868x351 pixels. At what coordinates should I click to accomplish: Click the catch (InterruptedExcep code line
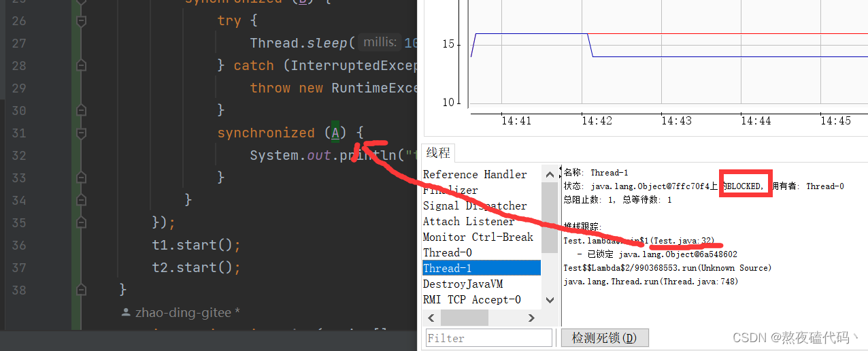click(x=317, y=65)
